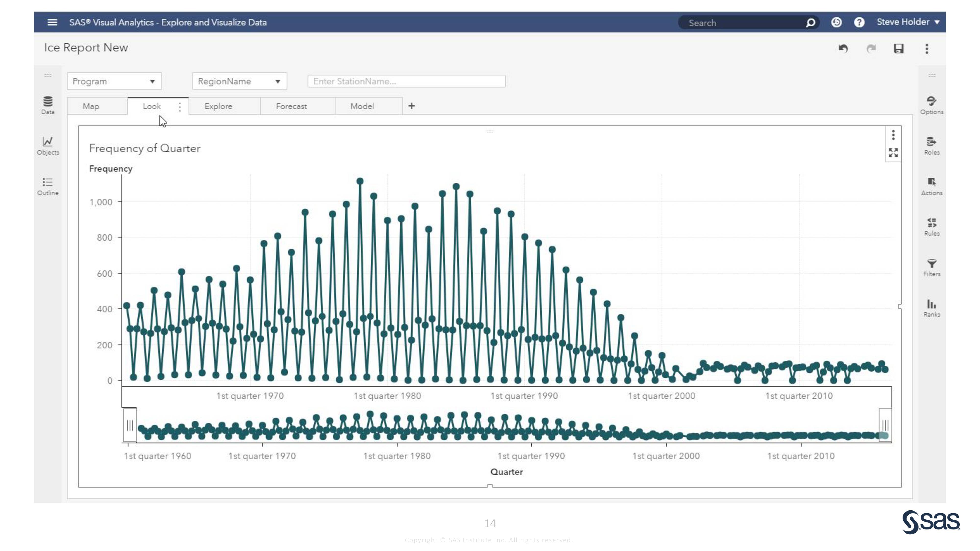Expand Steve Holder user menu
The height and width of the screenshot is (551, 980).
(908, 22)
